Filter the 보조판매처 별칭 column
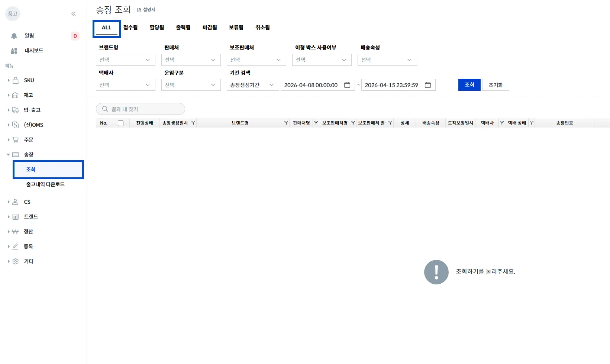 click(x=390, y=123)
